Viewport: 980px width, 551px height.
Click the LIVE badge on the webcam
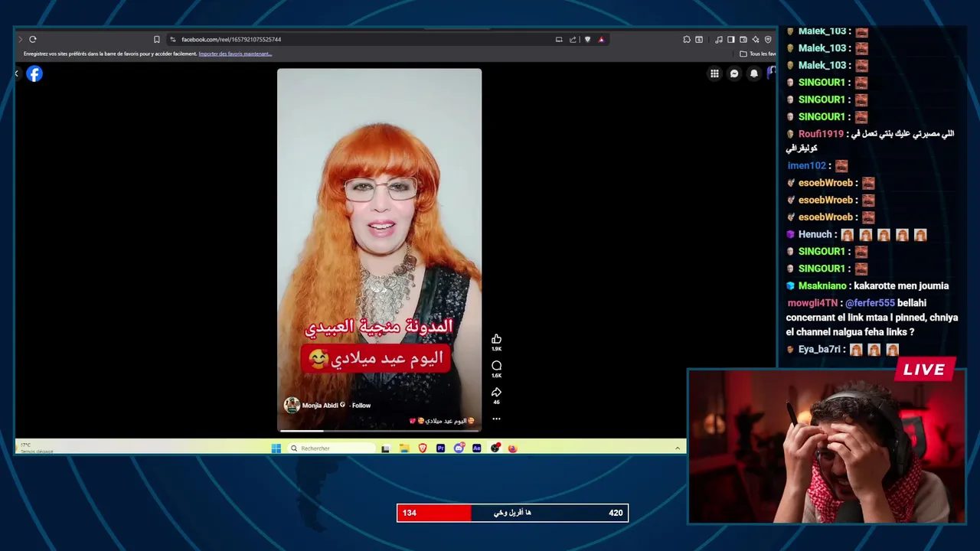point(925,370)
